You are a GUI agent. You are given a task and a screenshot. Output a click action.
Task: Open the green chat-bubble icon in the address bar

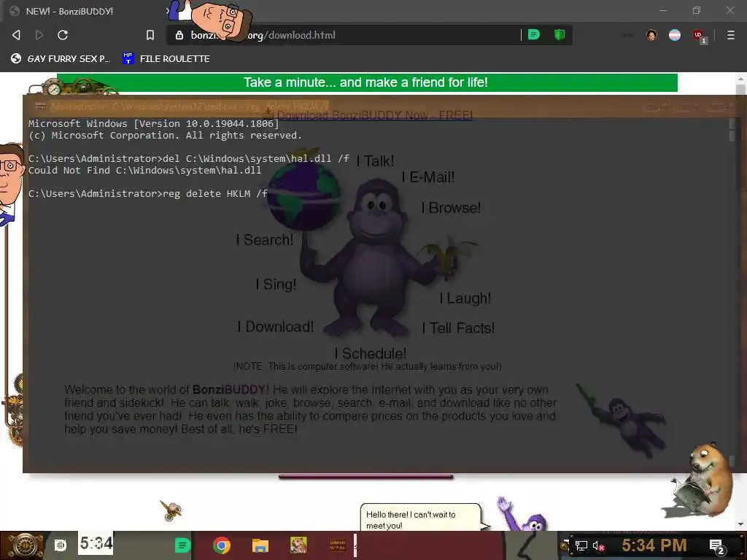[534, 34]
